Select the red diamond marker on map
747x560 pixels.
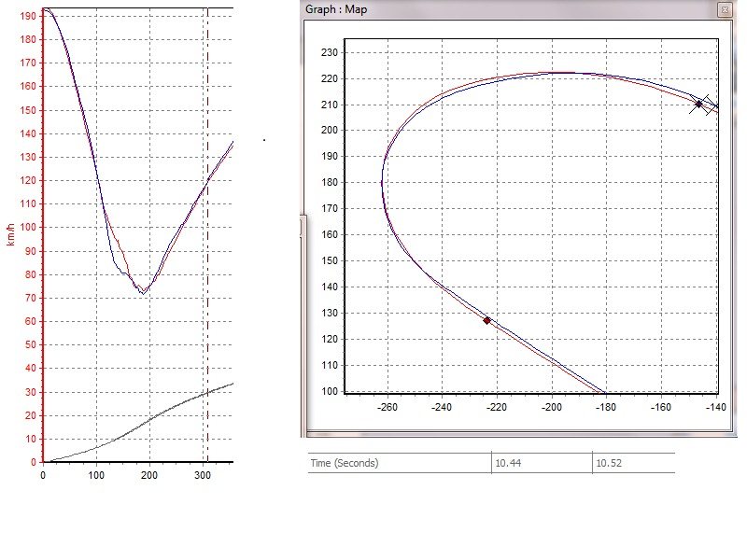click(x=486, y=320)
